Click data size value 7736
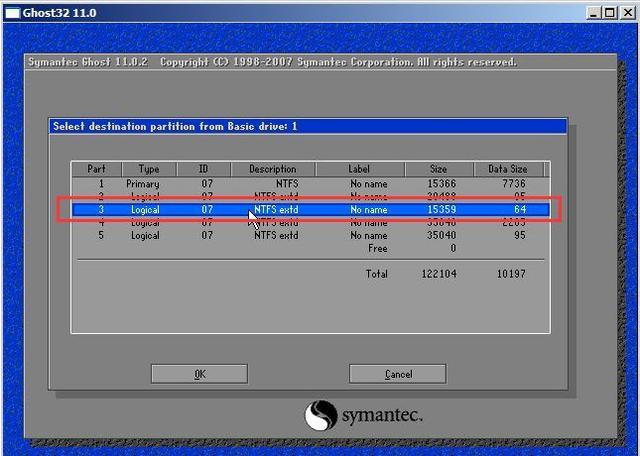This screenshot has width=640, height=456. coord(514,184)
